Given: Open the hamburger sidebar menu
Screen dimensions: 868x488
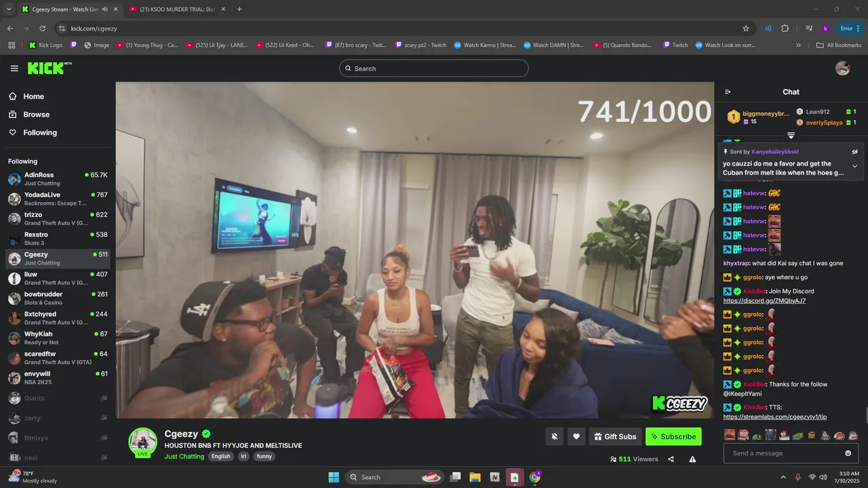Looking at the screenshot, I should (14, 68).
